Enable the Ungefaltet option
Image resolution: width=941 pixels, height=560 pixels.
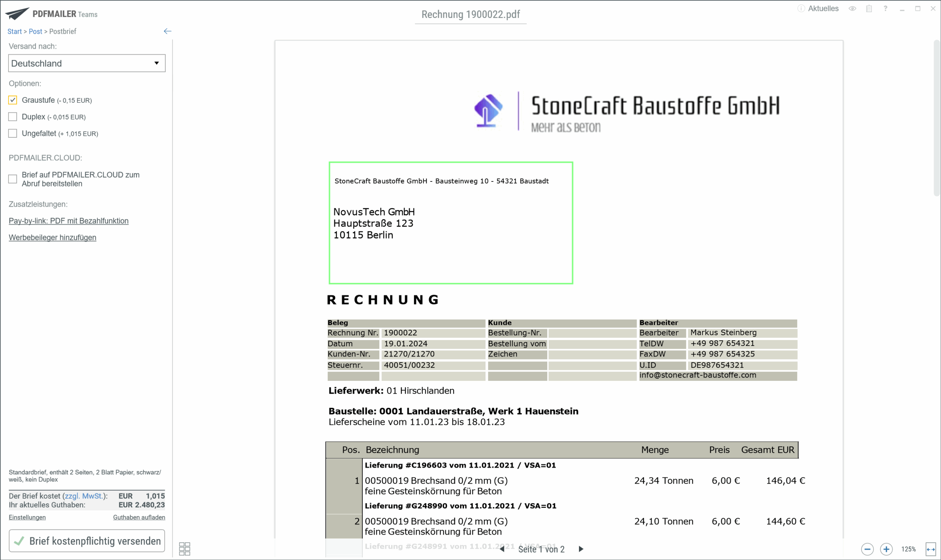13,133
